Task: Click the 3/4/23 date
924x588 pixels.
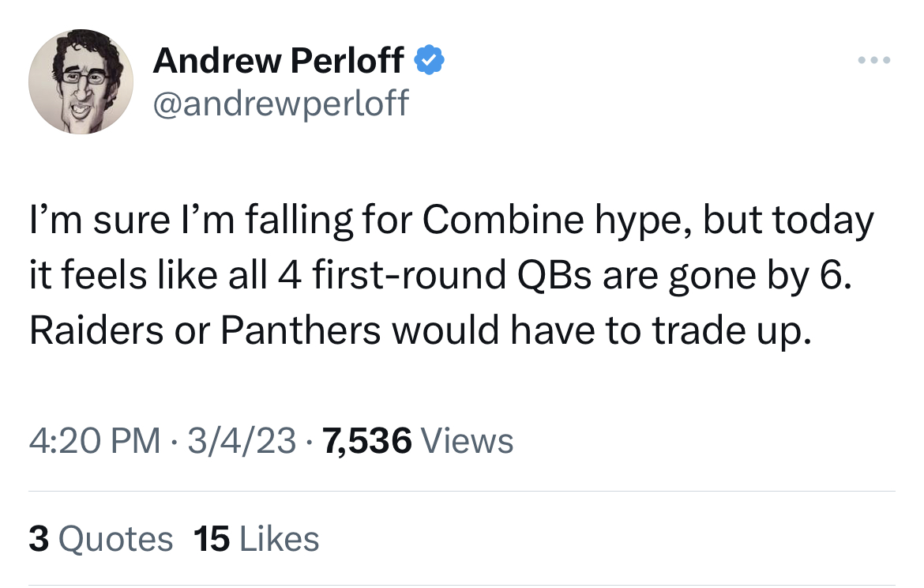Action: tap(242, 440)
